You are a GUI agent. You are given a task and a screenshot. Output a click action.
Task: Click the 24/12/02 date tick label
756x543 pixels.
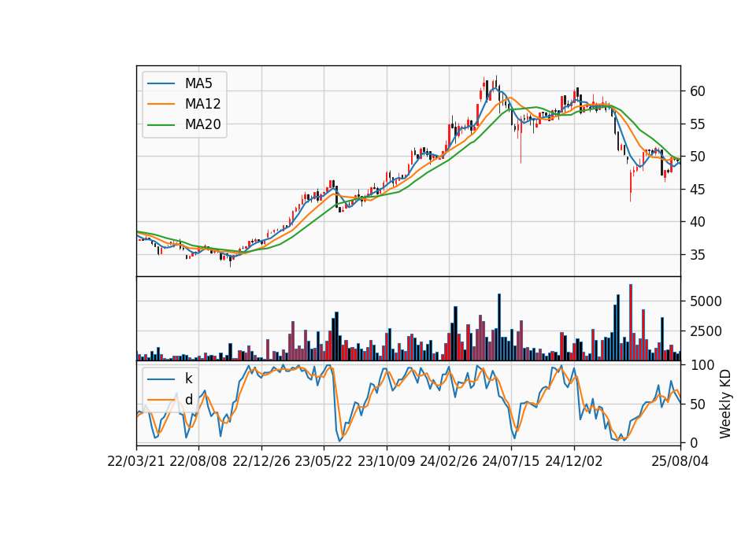click(574, 461)
